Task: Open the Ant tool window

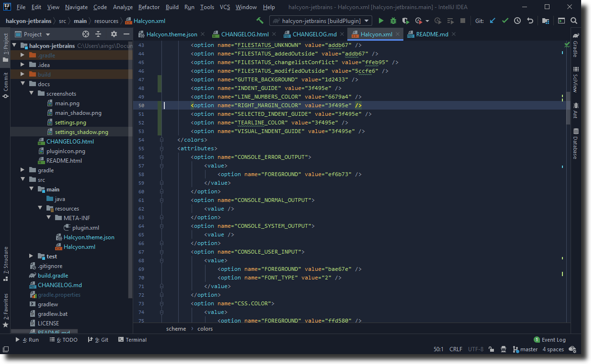Action: (576, 110)
